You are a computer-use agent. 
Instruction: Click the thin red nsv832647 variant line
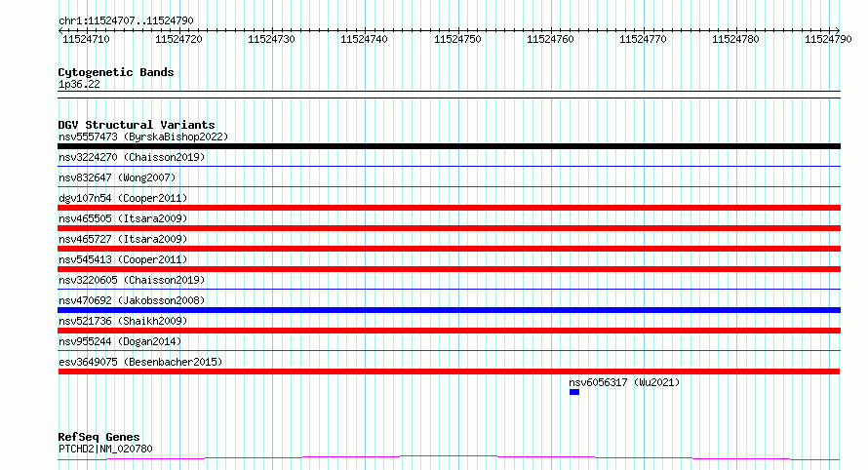click(449, 186)
